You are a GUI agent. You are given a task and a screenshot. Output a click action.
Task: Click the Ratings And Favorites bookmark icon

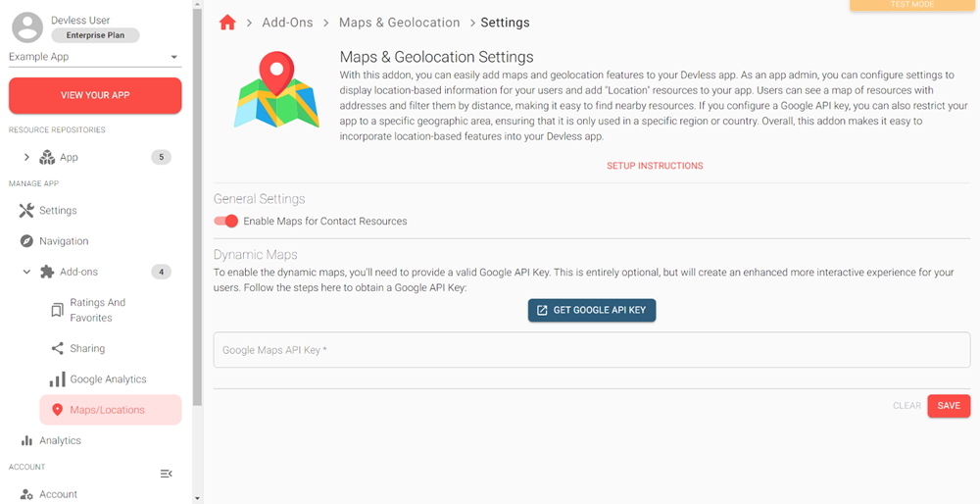coord(57,311)
